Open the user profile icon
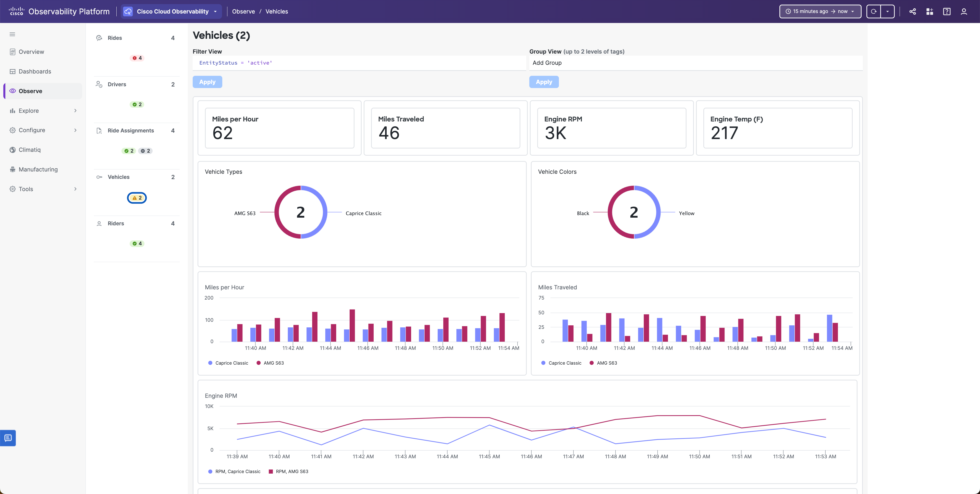 (964, 11)
